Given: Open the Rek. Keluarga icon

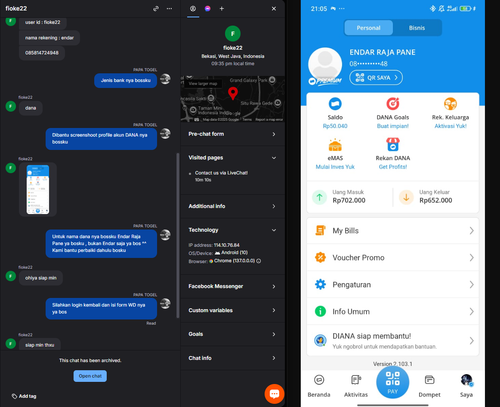Looking at the screenshot, I should point(450,104).
